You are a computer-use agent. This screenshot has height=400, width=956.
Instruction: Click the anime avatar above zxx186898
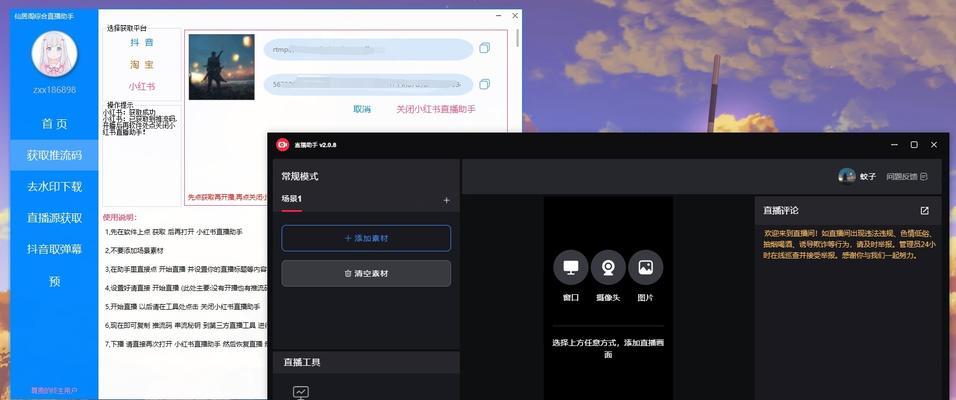[54, 54]
